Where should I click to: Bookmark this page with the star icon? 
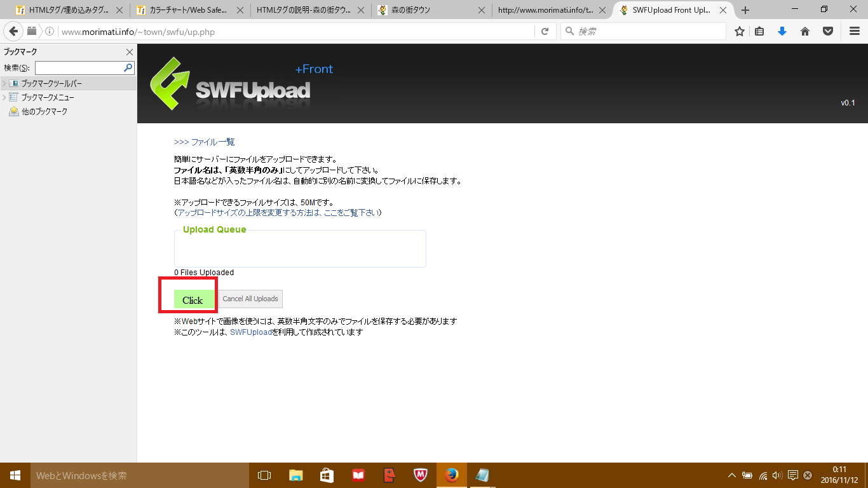coord(740,31)
